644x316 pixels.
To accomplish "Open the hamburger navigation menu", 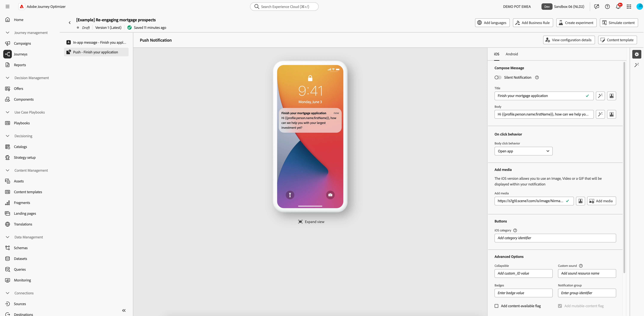I will [8, 6].
